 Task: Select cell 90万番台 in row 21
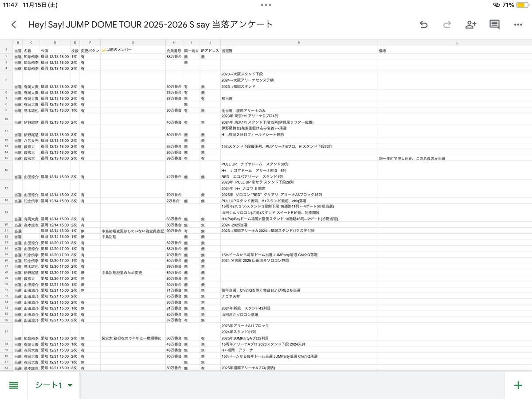pyautogui.click(x=174, y=231)
